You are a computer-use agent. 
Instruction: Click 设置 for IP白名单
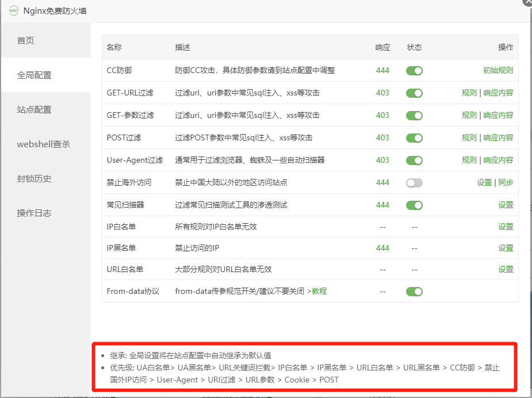[506, 226]
